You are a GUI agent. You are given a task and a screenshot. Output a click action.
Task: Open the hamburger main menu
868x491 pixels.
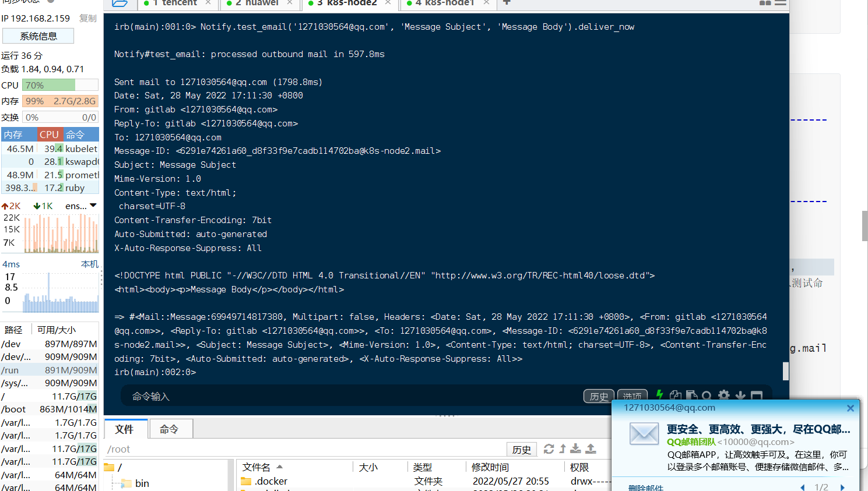(781, 3)
